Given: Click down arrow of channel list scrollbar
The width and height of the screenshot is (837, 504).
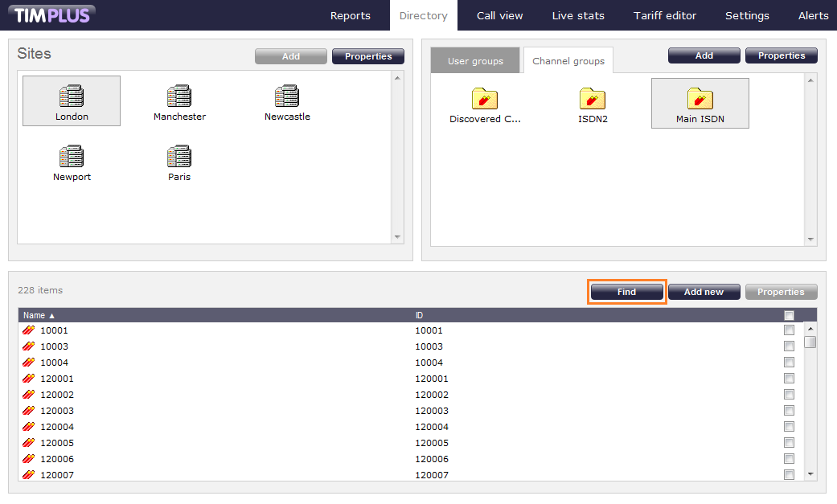Looking at the screenshot, I should [810, 474].
